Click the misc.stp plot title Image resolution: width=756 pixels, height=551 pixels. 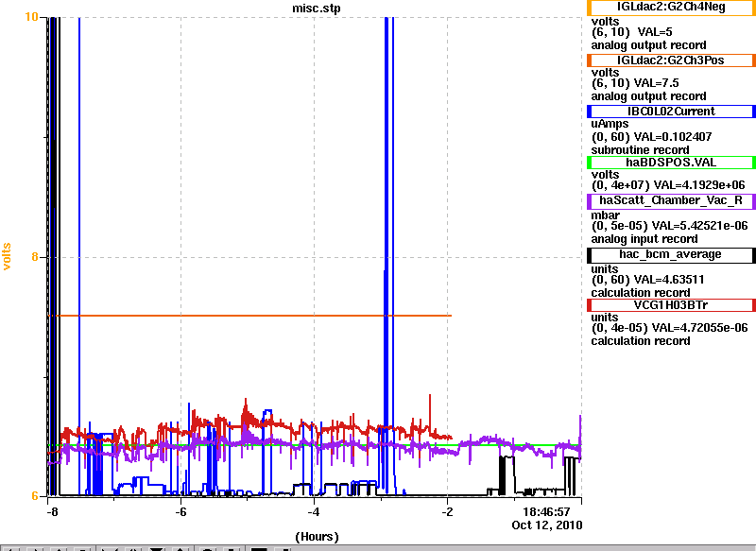(x=317, y=9)
